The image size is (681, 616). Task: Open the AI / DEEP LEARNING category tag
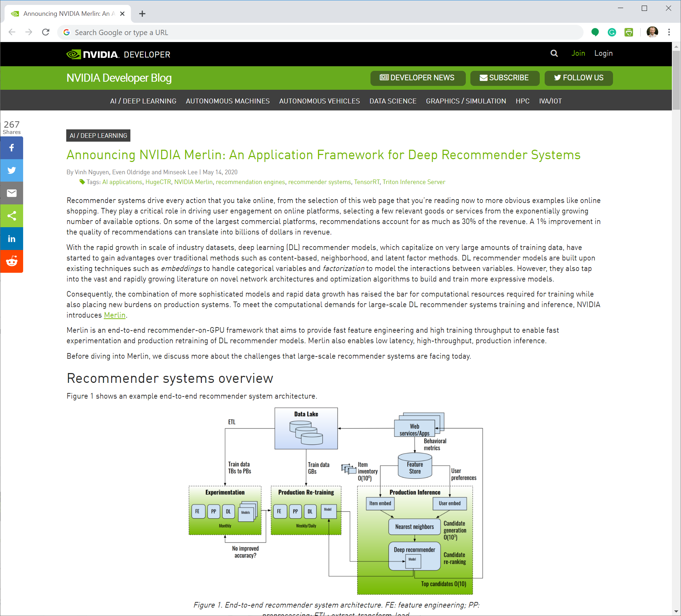click(x=98, y=135)
